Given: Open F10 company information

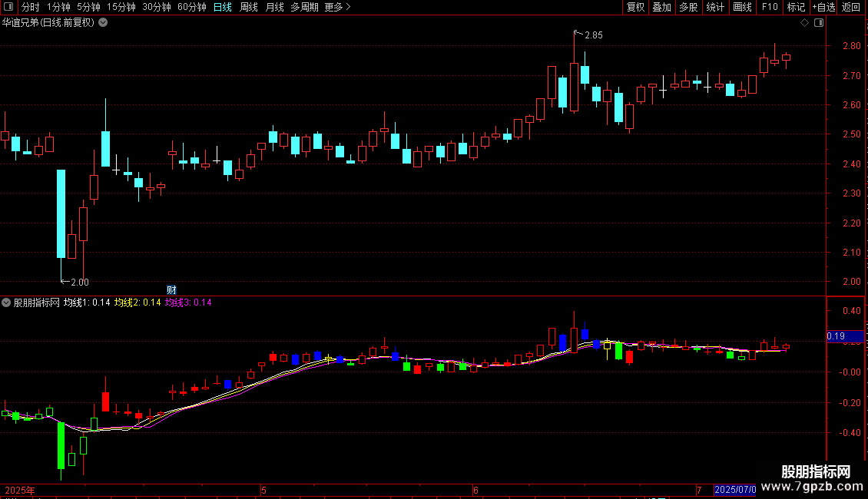Looking at the screenshot, I should tap(770, 7).
